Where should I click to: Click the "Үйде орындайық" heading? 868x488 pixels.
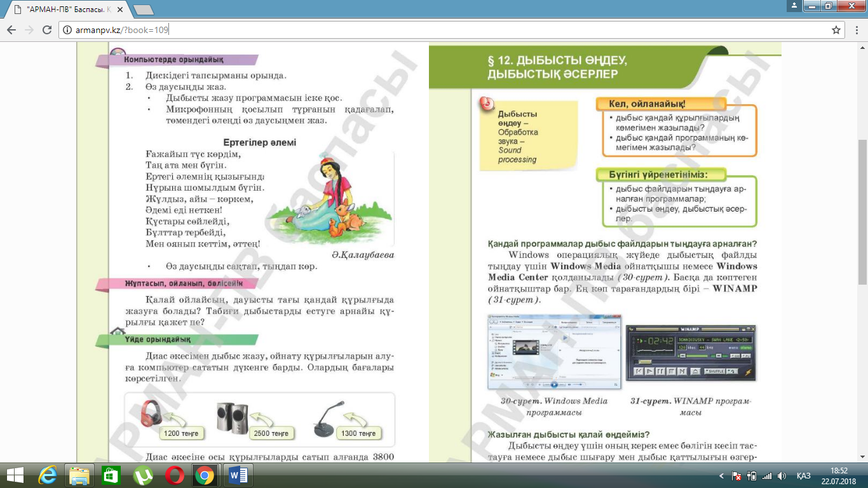(158, 340)
